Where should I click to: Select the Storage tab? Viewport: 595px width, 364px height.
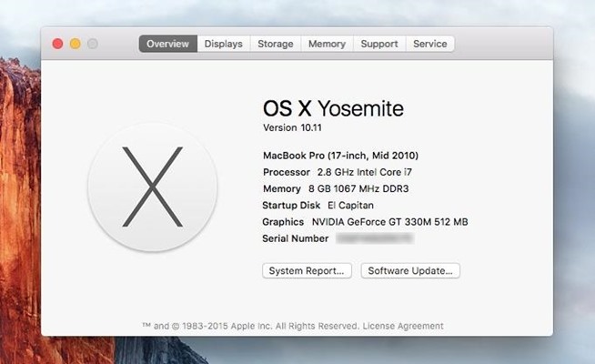(275, 44)
